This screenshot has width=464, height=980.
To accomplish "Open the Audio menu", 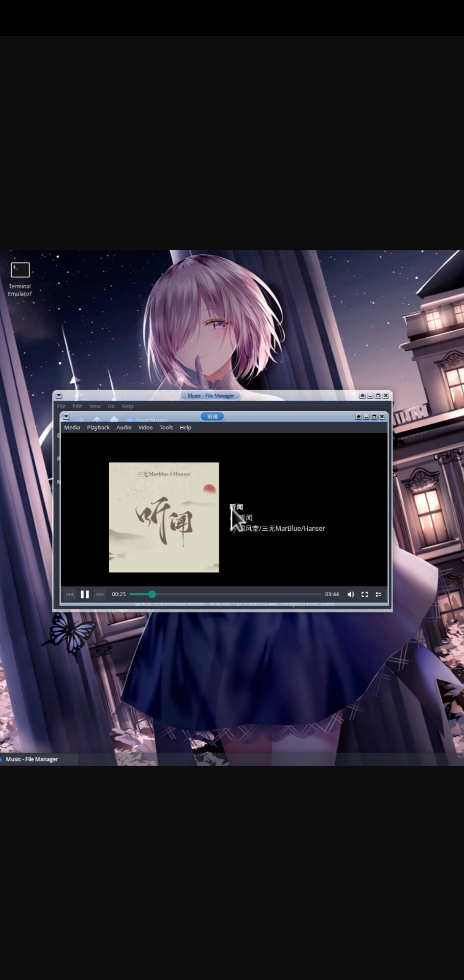I will point(124,428).
